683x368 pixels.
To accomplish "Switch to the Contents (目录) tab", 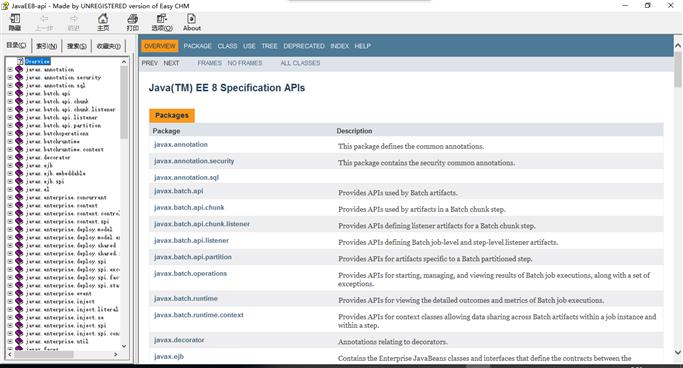I will pyautogui.click(x=16, y=45).
